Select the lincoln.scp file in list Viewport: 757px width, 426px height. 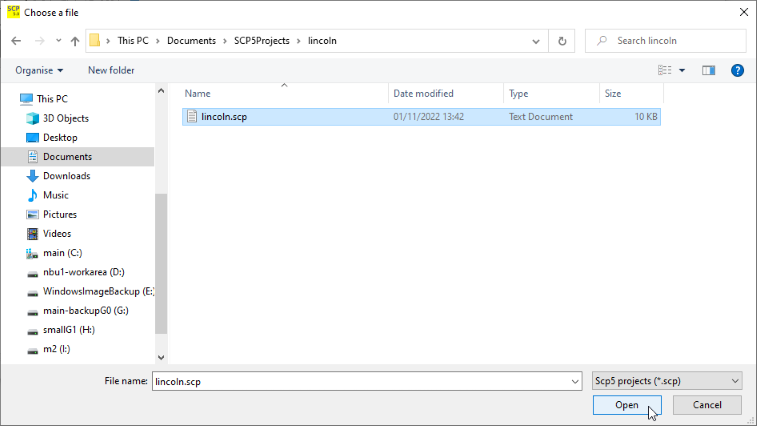[x=225, y=117]
